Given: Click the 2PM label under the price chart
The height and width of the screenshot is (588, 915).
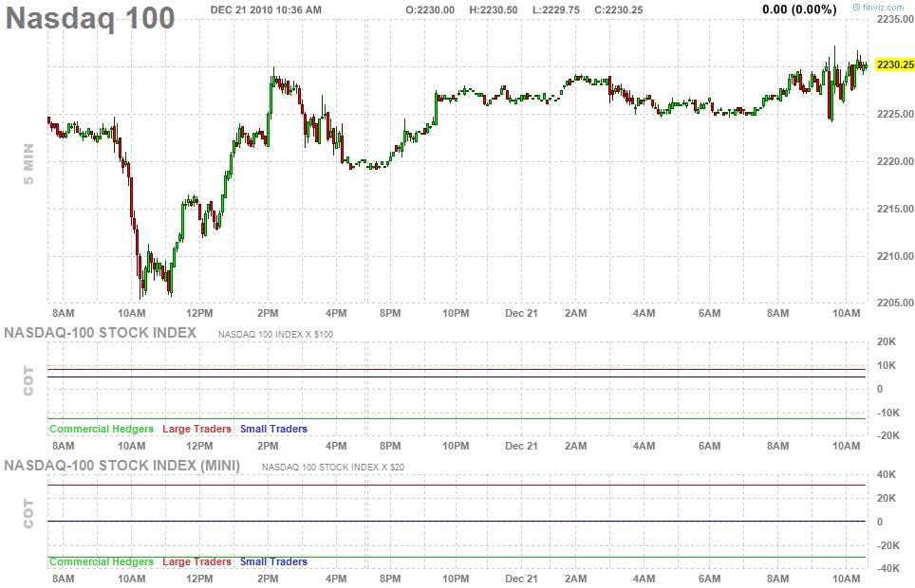Looking at the screenshot, I should (x=268, y=313).
